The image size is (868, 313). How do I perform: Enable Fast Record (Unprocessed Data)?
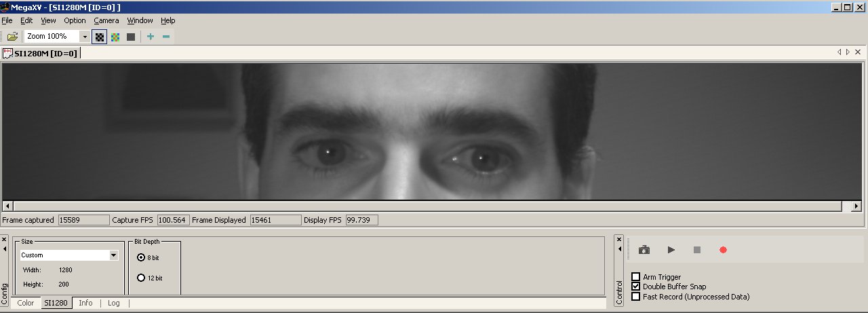tap(636, 297)
